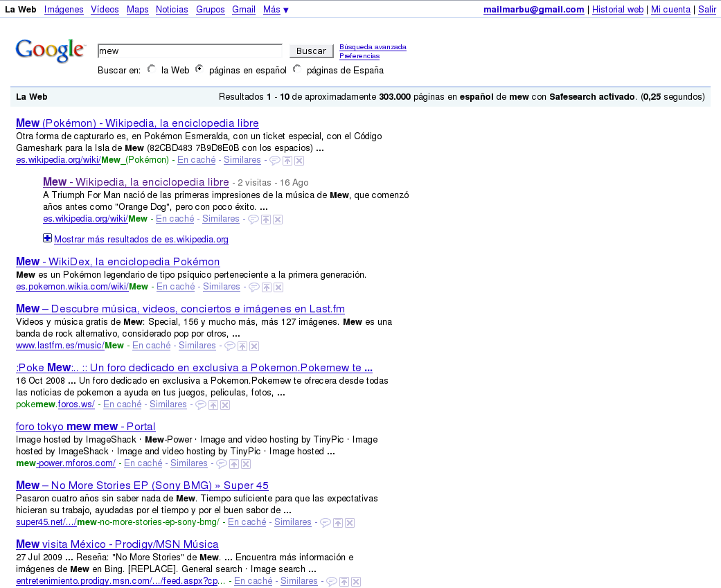Comment on the entretenimiento.prodigy.msn.com result

332,582
